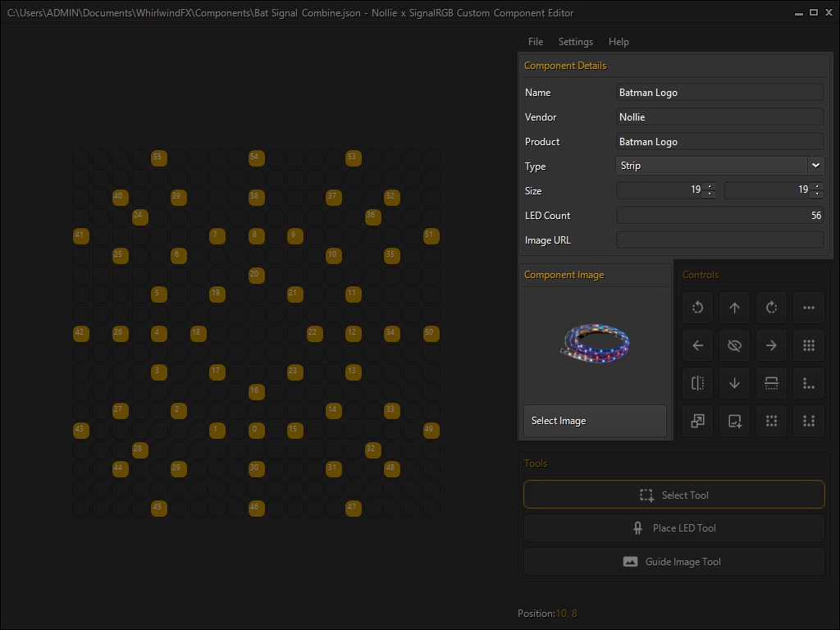Select LED number 51 on the grid
The image size is (840, 630).
click(x=431, y=235)
